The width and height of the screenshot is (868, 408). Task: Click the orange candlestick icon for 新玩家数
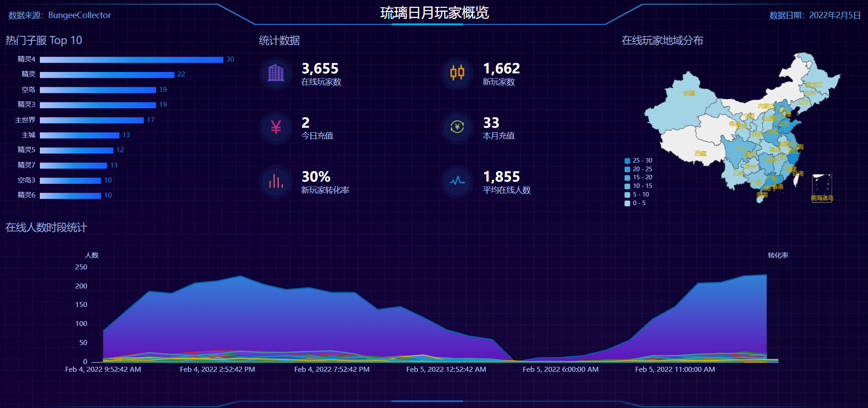pos(457,72)
